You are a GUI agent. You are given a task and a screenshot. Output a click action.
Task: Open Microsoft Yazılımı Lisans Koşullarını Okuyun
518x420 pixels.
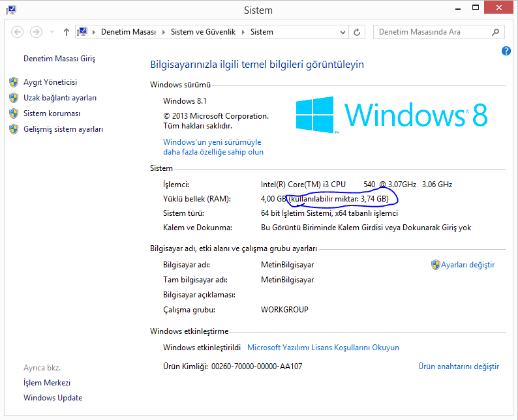(323, 348)
